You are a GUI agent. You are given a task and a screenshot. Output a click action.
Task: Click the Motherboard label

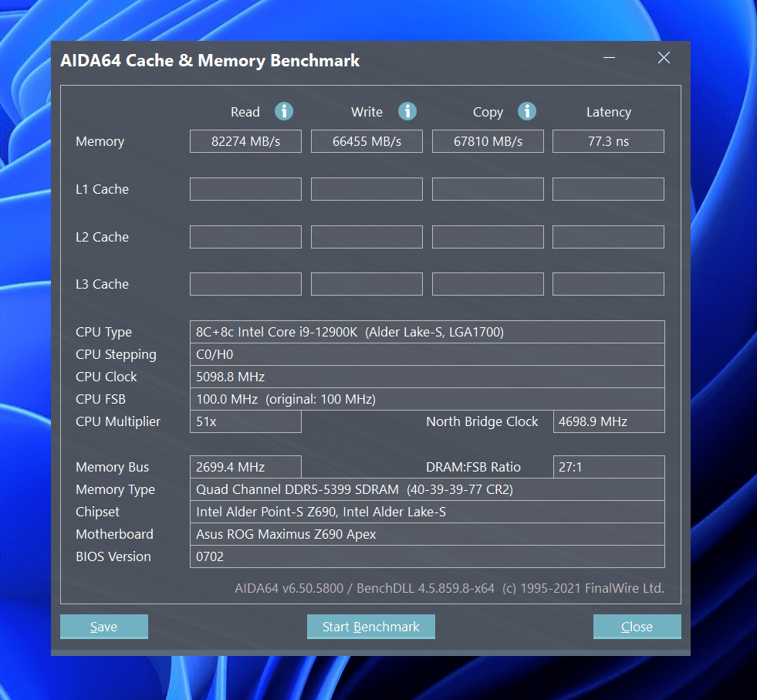[x=114, y=534]
